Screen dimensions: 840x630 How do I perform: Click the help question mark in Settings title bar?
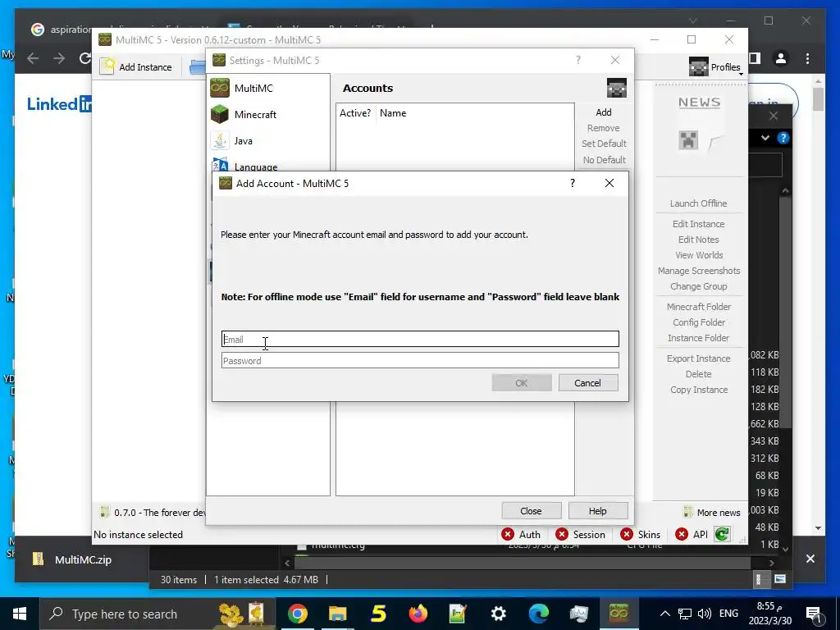click(x=578, y=60)
